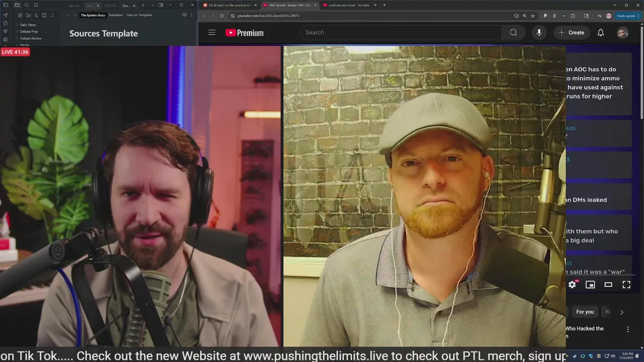644x362 pixels.
Task: Switch to Lib & Learn browser tab
Action: coord(229,5)
